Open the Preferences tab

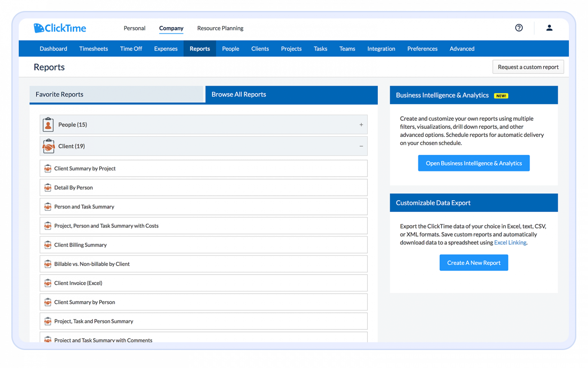[x=422, y=49]
